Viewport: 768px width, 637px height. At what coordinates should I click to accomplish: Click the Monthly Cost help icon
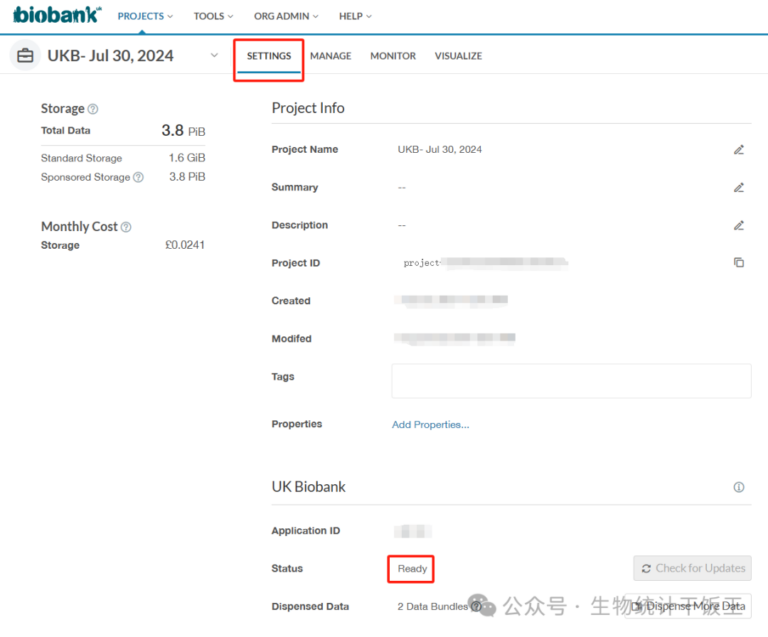point(126,227)
